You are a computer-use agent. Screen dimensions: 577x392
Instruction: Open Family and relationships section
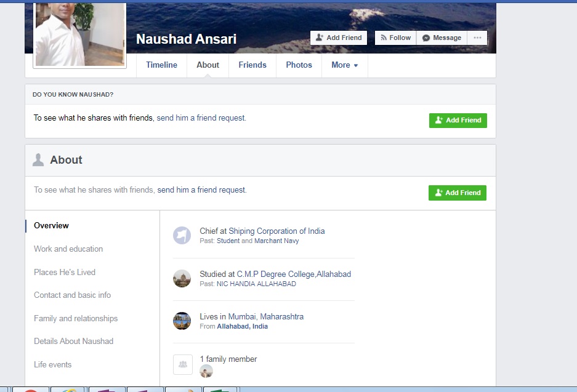tap(76, 318)
